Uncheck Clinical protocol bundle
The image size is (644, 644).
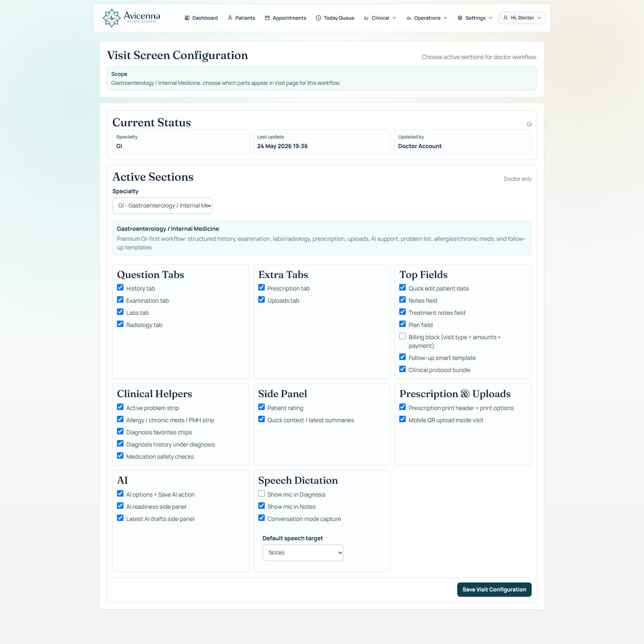point(402,369)
